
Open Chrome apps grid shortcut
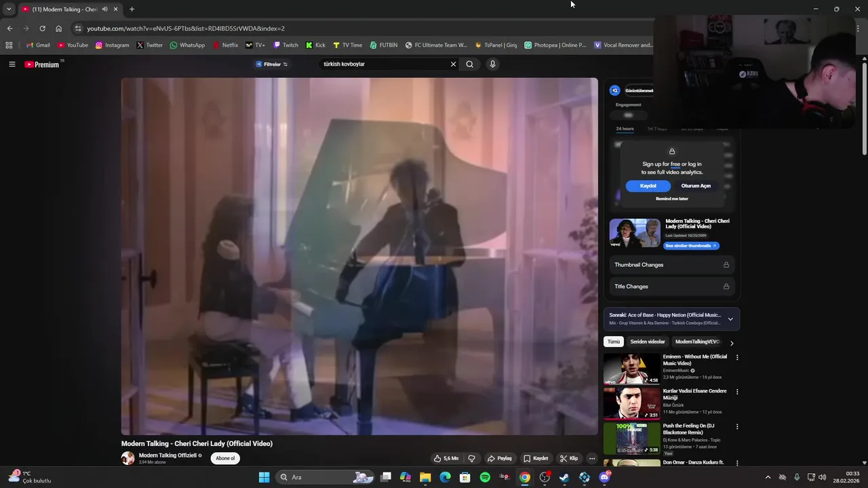(x=9, y=45)
